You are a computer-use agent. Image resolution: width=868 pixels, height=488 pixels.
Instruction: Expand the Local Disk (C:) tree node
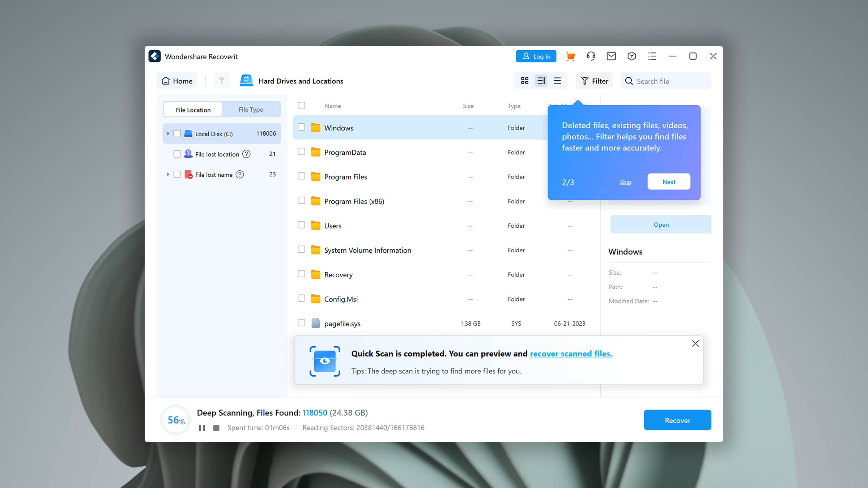pyautogui.click(x=168, y=134)
